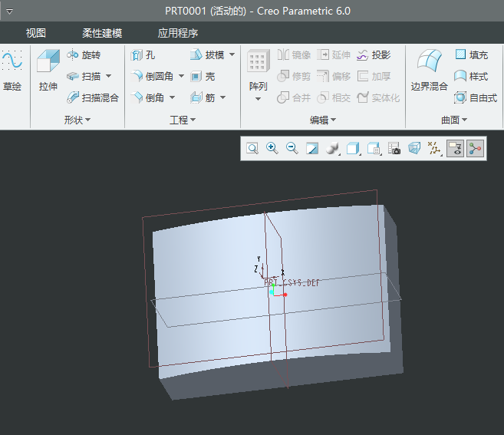This screenshot has width=504, height=435.
Task: Switch to the 柔性建模 tab
Action: (x=102, y=33)
